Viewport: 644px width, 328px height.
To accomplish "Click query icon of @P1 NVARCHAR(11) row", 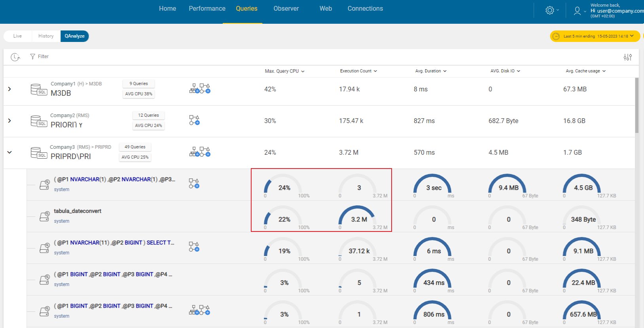I will 45,248.
